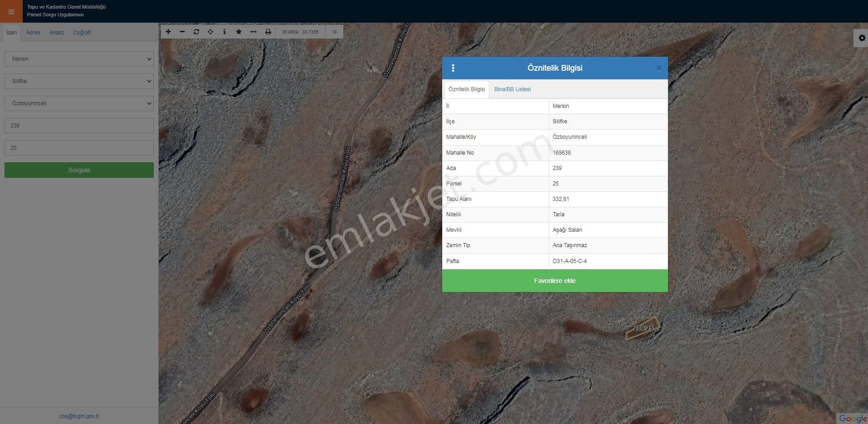Viewport: 868px width, 424px height.
Task: Click the Favorilere ekle button
Action: tap(555, 281)
